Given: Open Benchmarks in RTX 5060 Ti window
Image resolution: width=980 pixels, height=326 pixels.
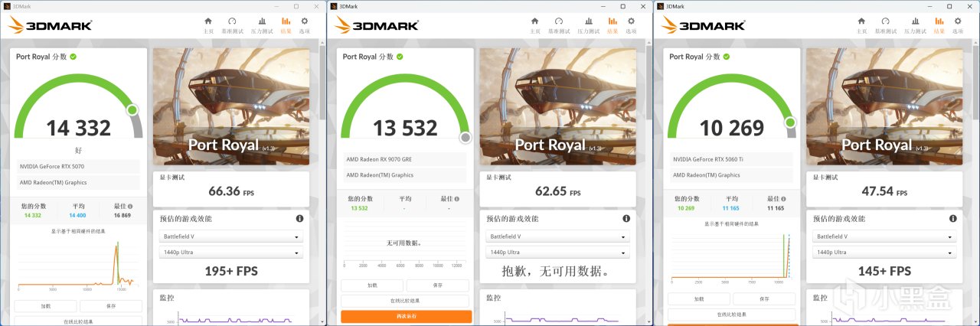Looking at the screenshot, I should point(887,25).
